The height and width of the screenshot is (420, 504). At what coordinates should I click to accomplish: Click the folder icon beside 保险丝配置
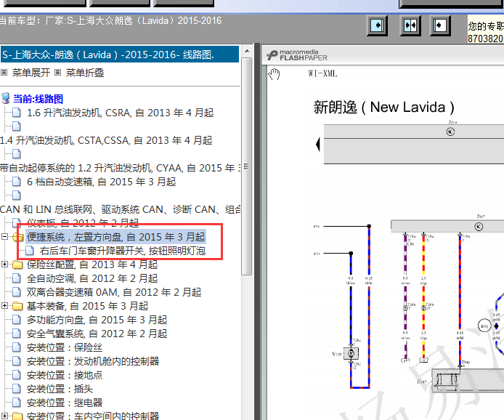[x=17, y=264]
